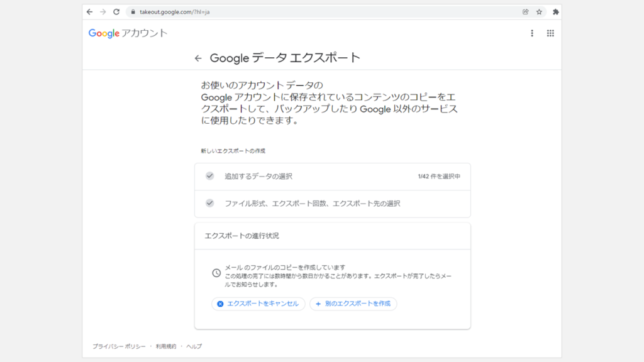
Task: Click the Google アカウント logo
Action: 128,33
